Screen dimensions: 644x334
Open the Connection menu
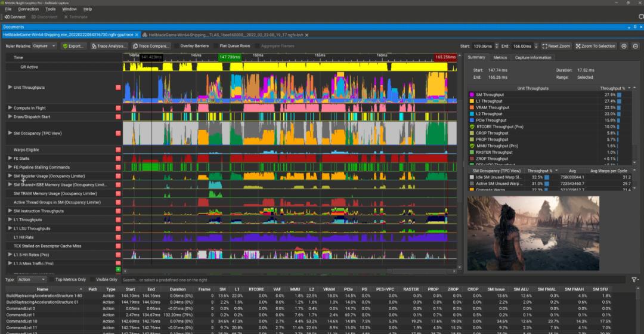pos(29,9)
